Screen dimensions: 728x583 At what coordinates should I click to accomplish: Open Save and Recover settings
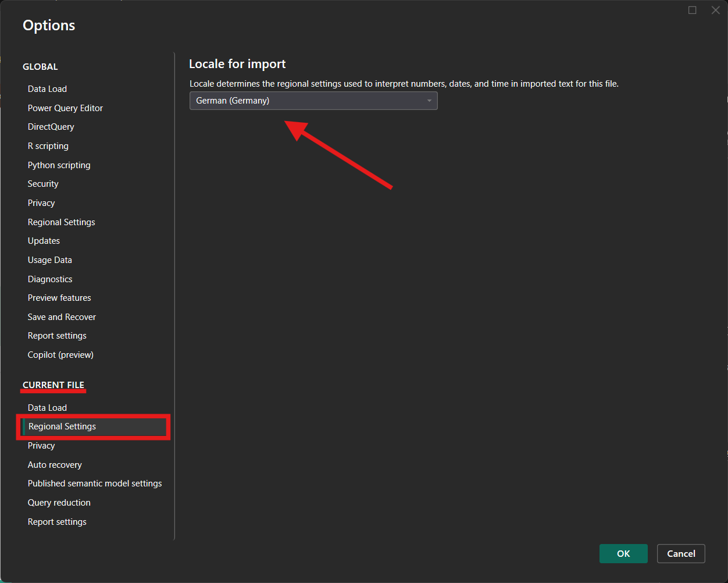coord(62,317)
